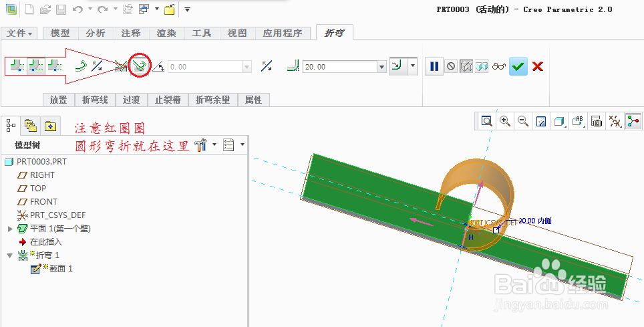Redo the last undone action
This screenshot has height=327, width=644.
click(102, 9)
